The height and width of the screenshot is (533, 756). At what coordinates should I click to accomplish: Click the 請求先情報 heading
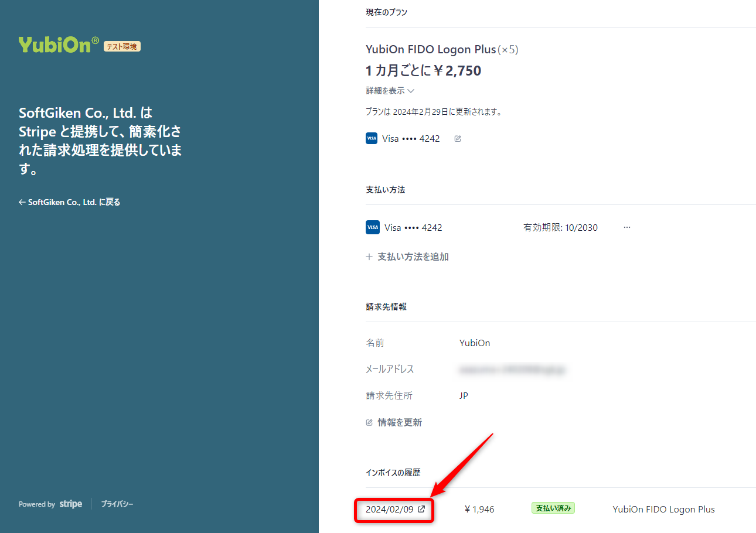386,306
